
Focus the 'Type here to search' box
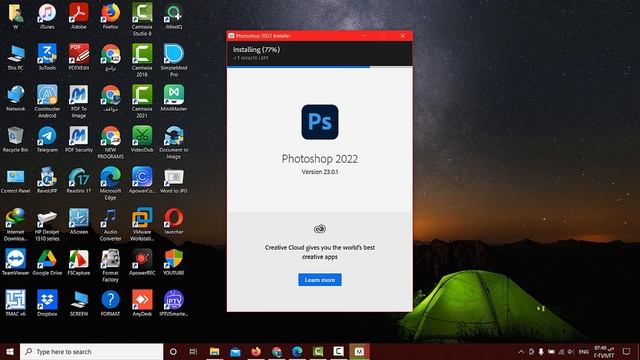click(91, 351)
